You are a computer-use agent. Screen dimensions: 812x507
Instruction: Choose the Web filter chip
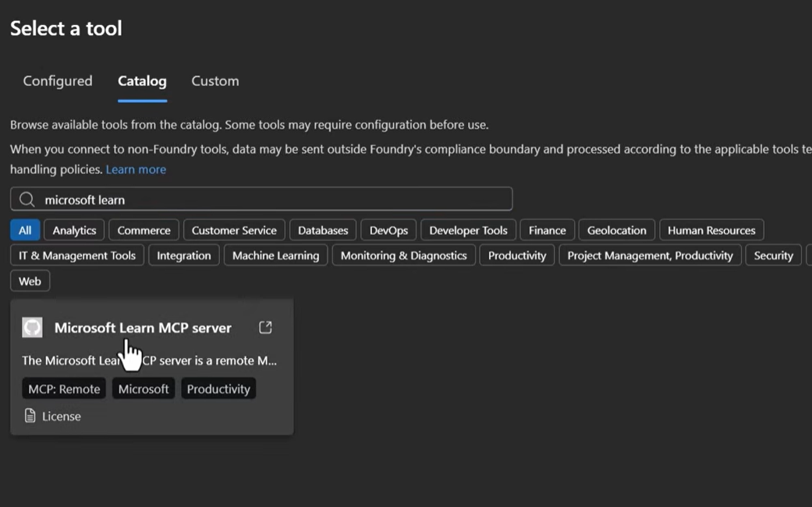pos(30,281)
